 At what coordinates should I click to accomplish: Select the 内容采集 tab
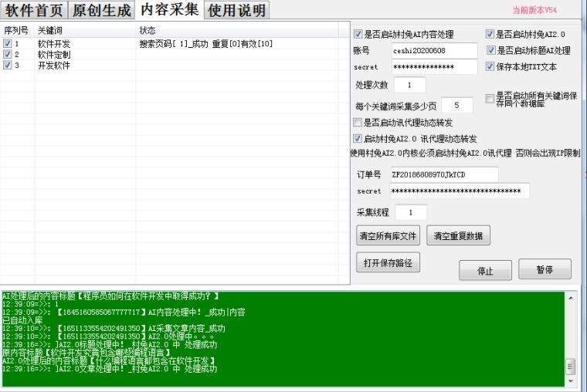pos(169,9)
